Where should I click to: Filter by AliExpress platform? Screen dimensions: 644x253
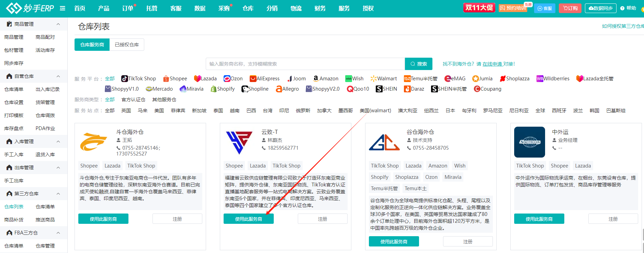coord(264,79)
